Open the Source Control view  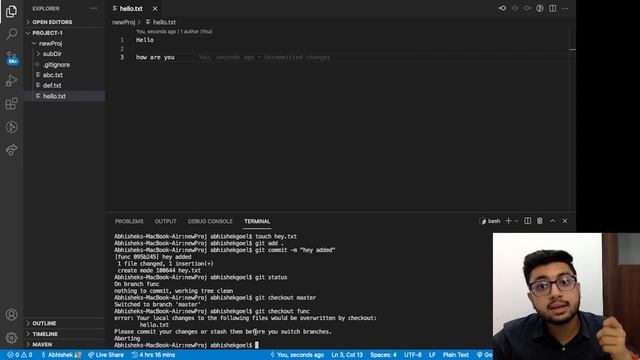tap(11, 58)
